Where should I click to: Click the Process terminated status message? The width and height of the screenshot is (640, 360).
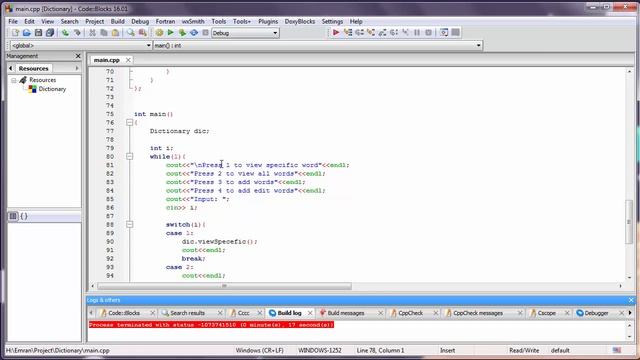pos(211,325)
